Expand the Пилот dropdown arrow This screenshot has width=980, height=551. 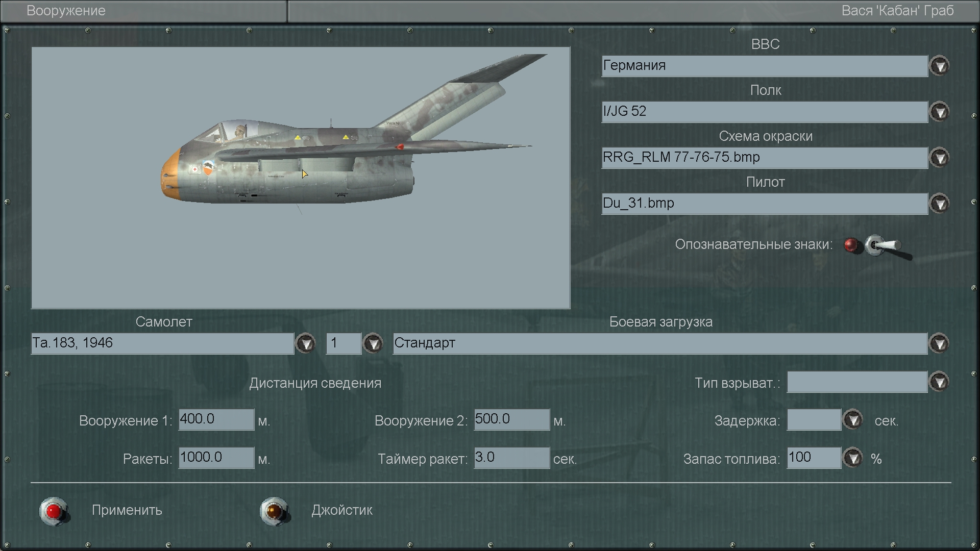940,204
